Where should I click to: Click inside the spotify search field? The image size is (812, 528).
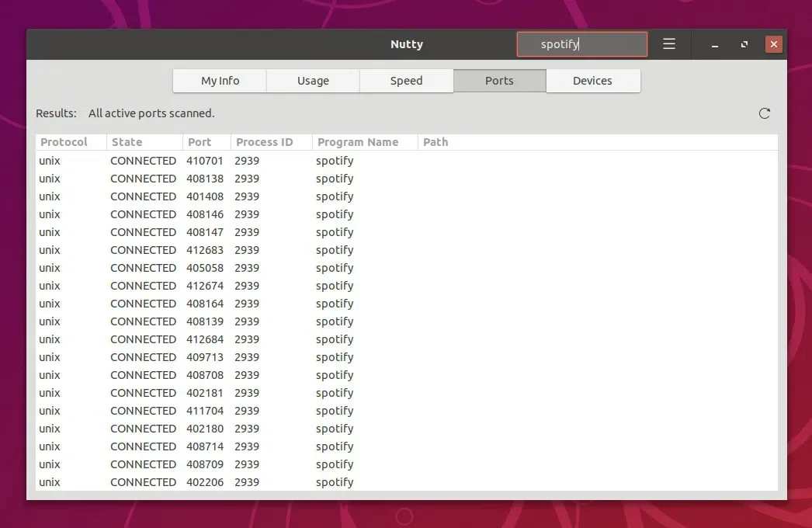[x=581, y=44]
